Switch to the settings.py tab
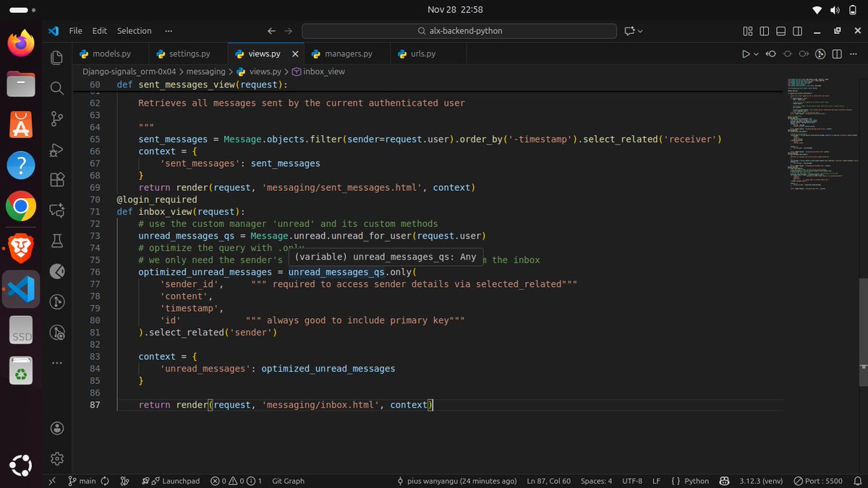The image size is (868, 488). pyautogui.click(x=188, y=54)
